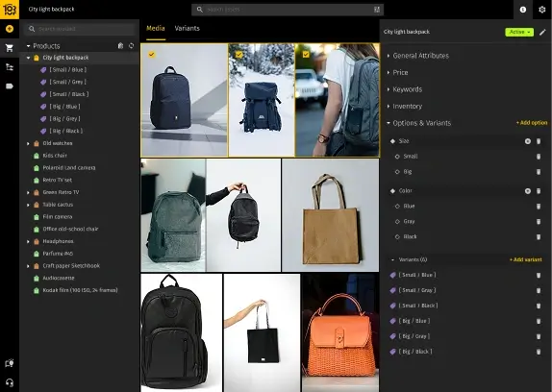Click the filter icon inside asset search bar
The width and height of the screenshot is (552, 392).
click(x=377, y=10)
